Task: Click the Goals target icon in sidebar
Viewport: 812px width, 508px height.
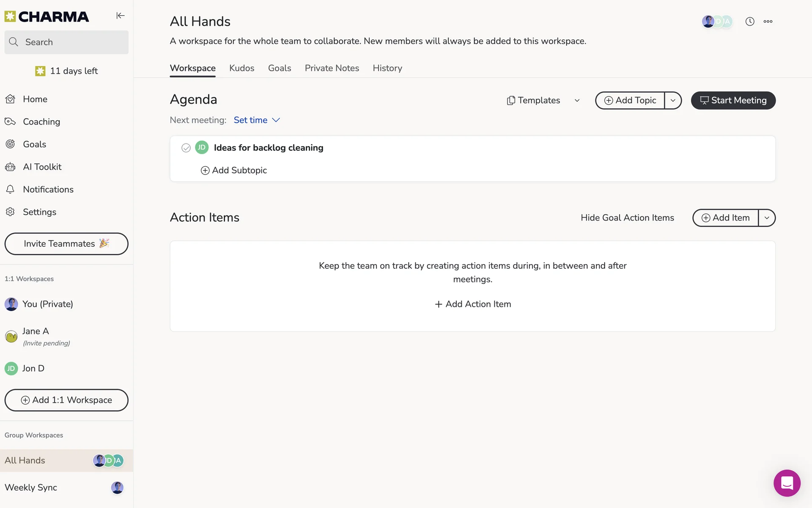Action: coord(10,144)
